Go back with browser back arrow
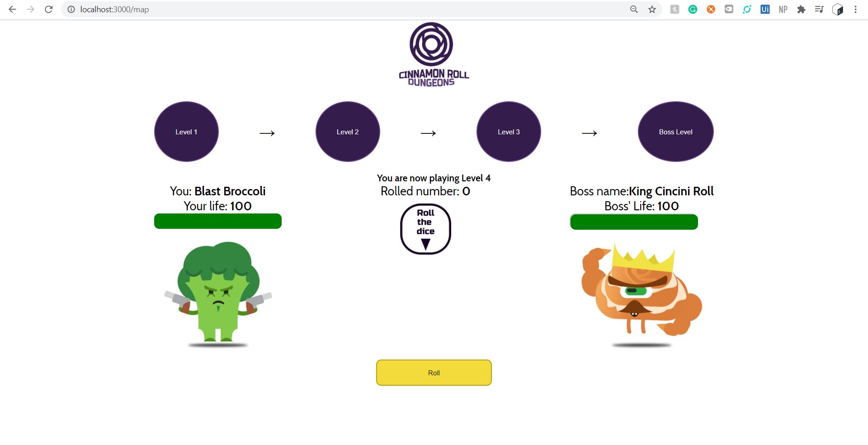This screenshot has height=445, width=868. pyautogui.click(x=13, y=9)
